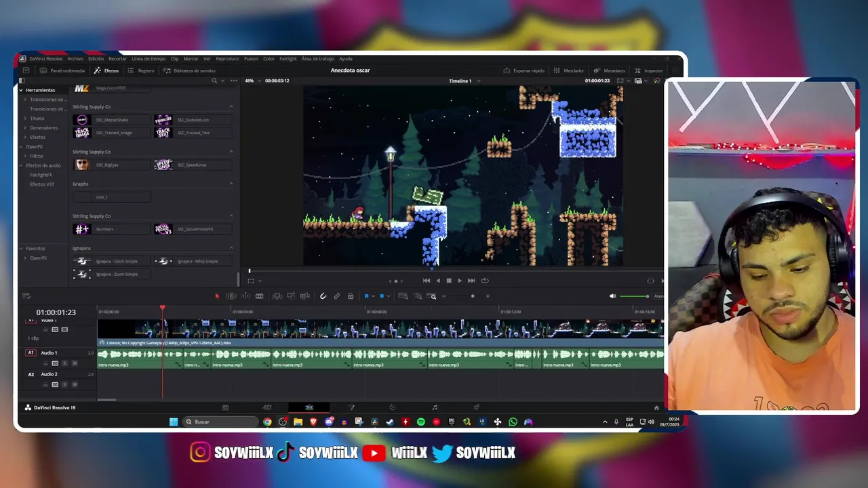Click Exportar rápido

coord(524,70)
